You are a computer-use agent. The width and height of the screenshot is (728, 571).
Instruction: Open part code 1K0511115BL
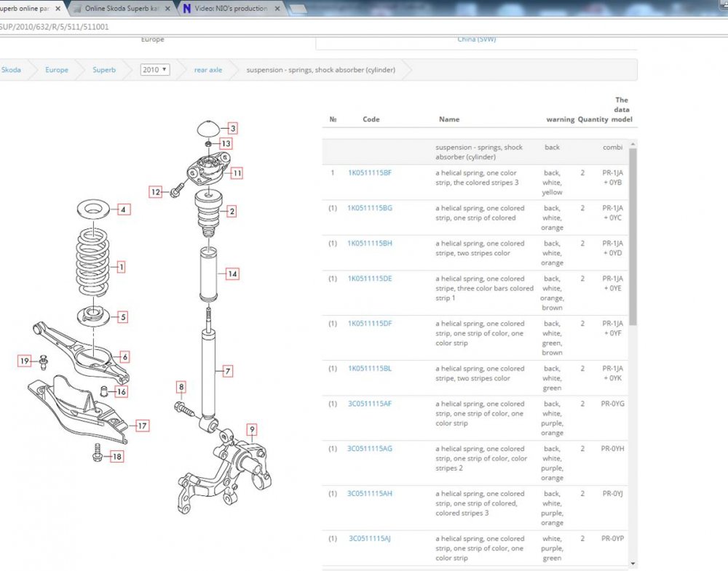coord(370,368)
